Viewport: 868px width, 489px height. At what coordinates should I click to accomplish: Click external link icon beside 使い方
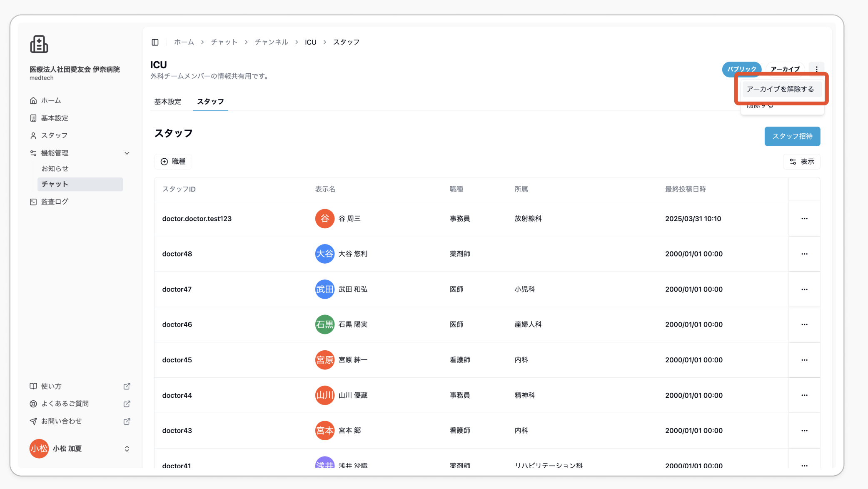click(x=127, y=387)
